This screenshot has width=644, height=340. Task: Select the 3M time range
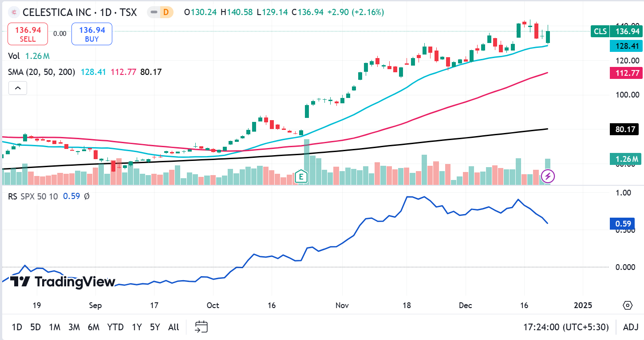pyautogui.click(x=74, y=327)
